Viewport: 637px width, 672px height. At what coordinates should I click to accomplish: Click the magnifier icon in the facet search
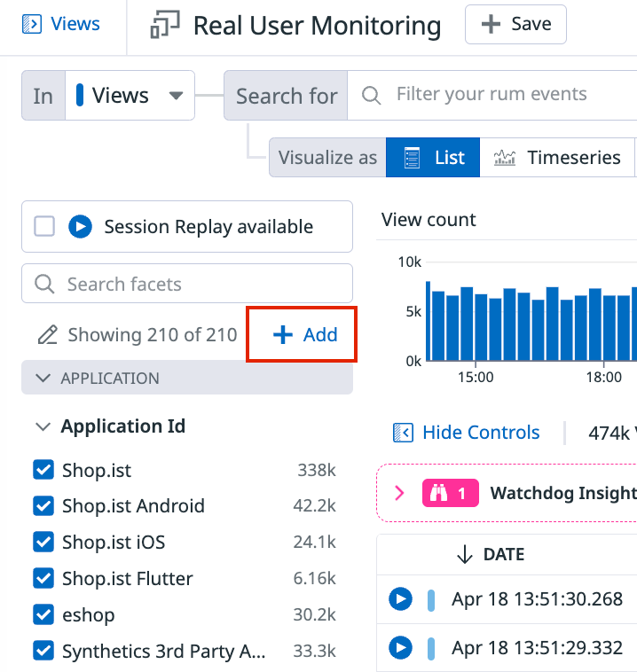[43, 285]
